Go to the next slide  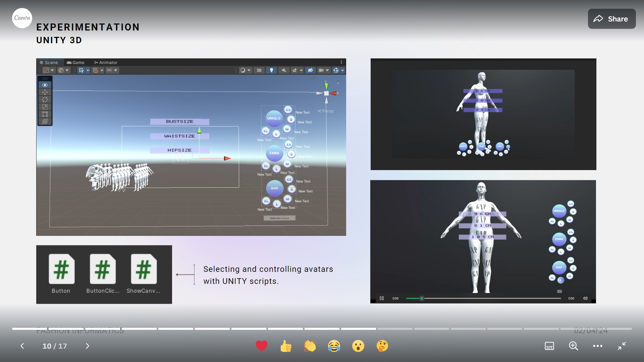(x=87, y=346)
